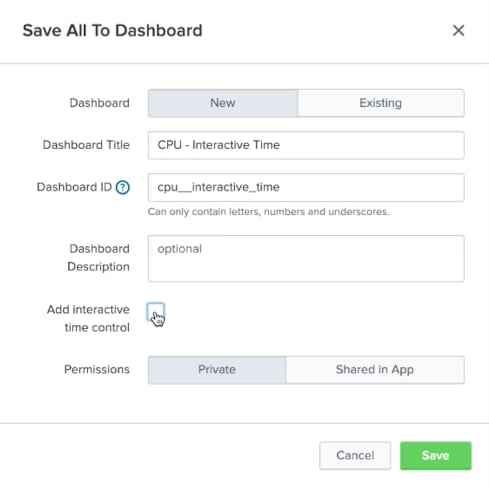Click the Dashboard ID help icon
The width and height of the screenshot is (489, 487).
point(122,187)
